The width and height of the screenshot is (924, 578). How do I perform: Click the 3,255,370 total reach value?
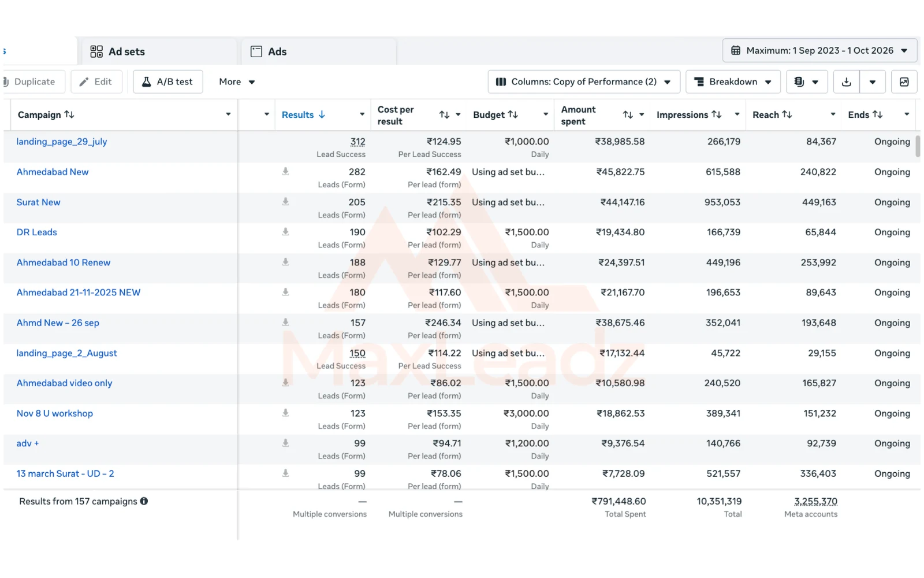click(x=815, y=501)
